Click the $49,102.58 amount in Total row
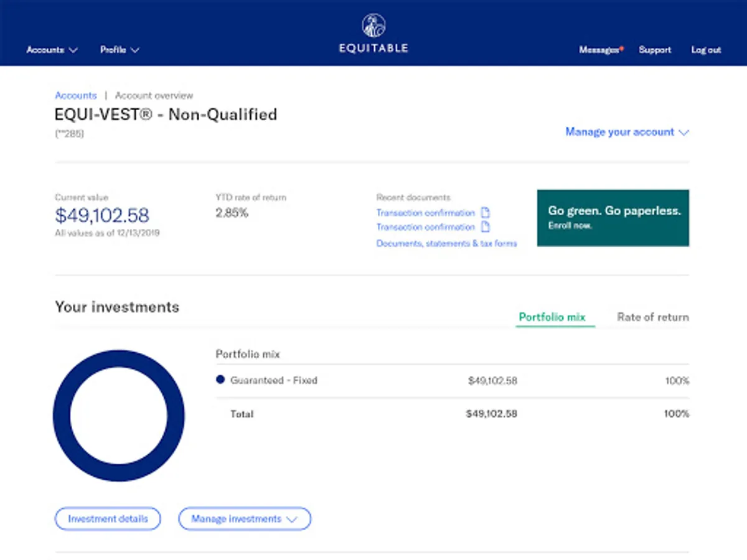Image resolution: width=747 pixels, height=560 pixels. (491, 414)
